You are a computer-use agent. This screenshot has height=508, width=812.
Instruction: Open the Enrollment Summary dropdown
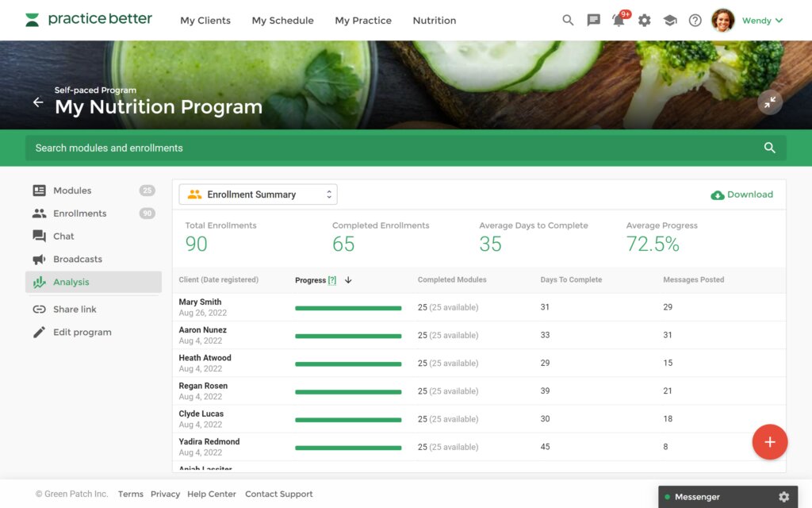[x=258, y=194]
